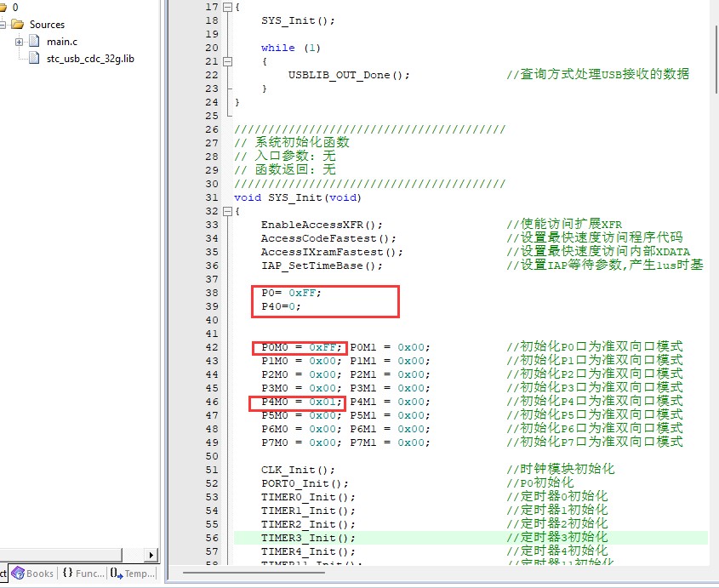Click on SYS_Init() call at line 18

point(298,20)
